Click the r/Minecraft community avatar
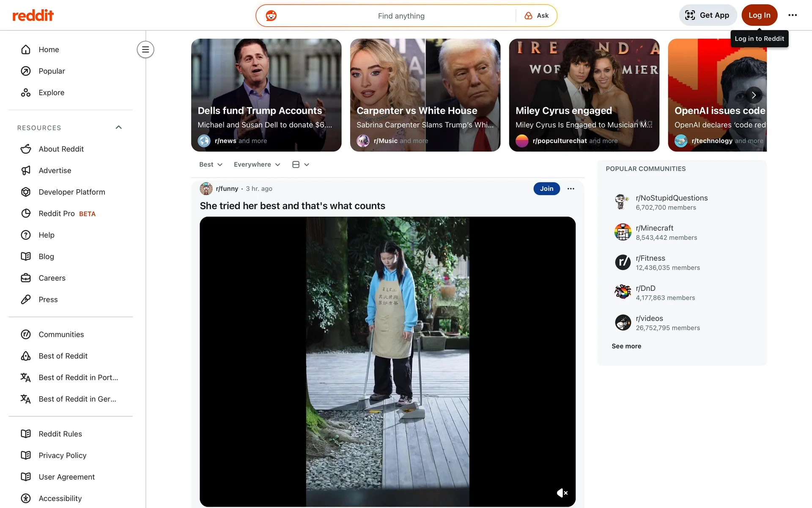 [x=623, y=232]
